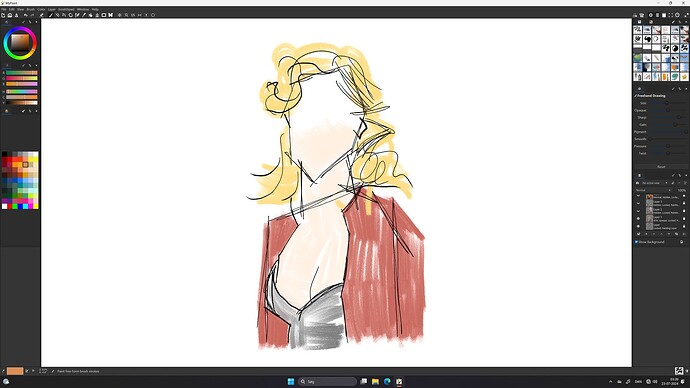Click the Windows Start button

click(x=291, y=381)
